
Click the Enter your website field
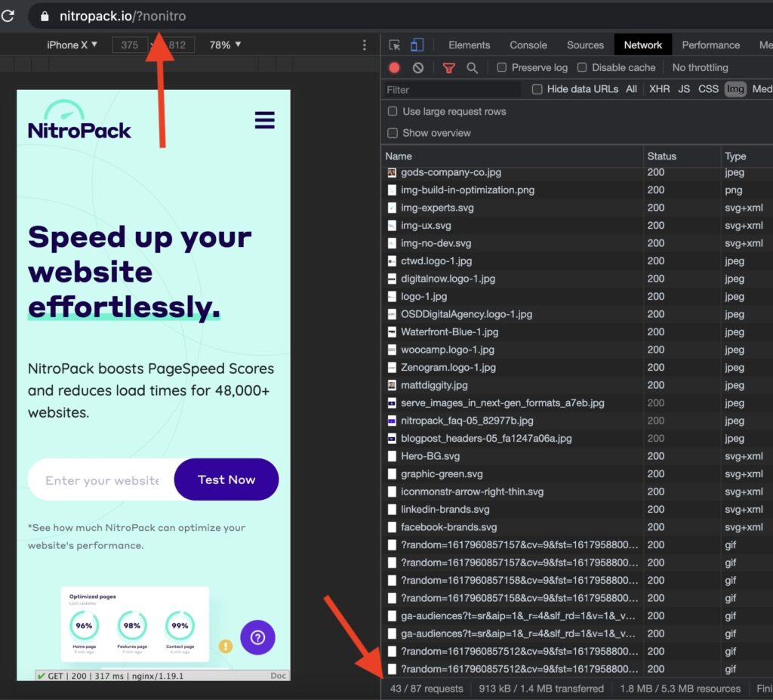click(x=102, y=480)
